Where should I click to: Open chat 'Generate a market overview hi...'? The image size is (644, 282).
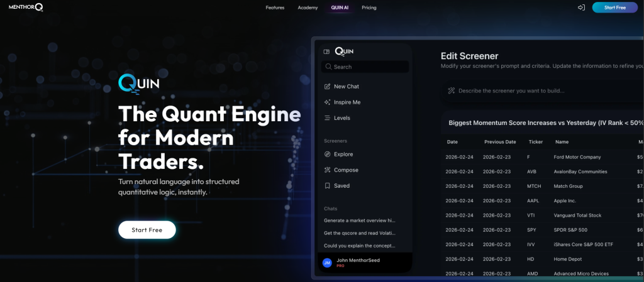pyautogui.click(x=360, y=220)
